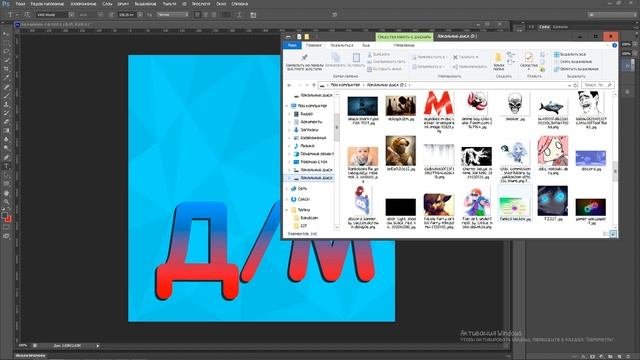Switch to Вид tab in Explorer
640x360 pixels.
(x=366, y=45)
